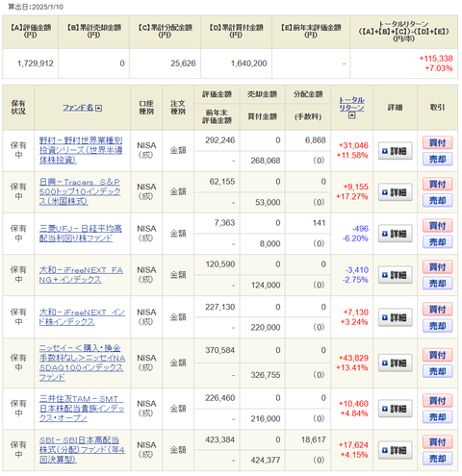Open 詳細 for iFreeNEXT FANG+ fund
Viewport: 462px width, 476px height.
tap(395, 275)
